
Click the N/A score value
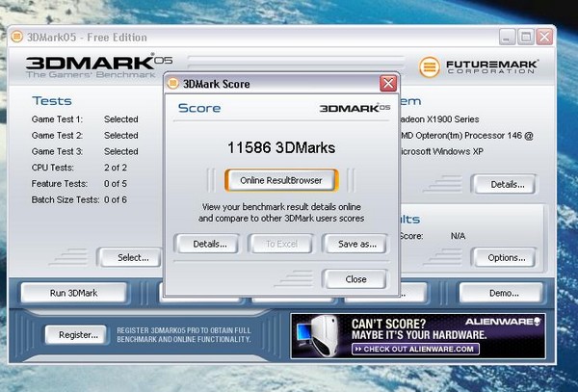click(458, 236)
